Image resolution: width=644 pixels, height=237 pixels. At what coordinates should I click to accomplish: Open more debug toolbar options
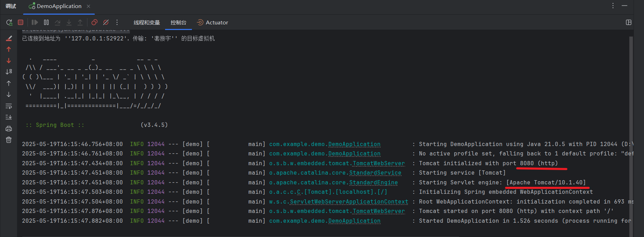pyautogui.click(x=117, y=22)
